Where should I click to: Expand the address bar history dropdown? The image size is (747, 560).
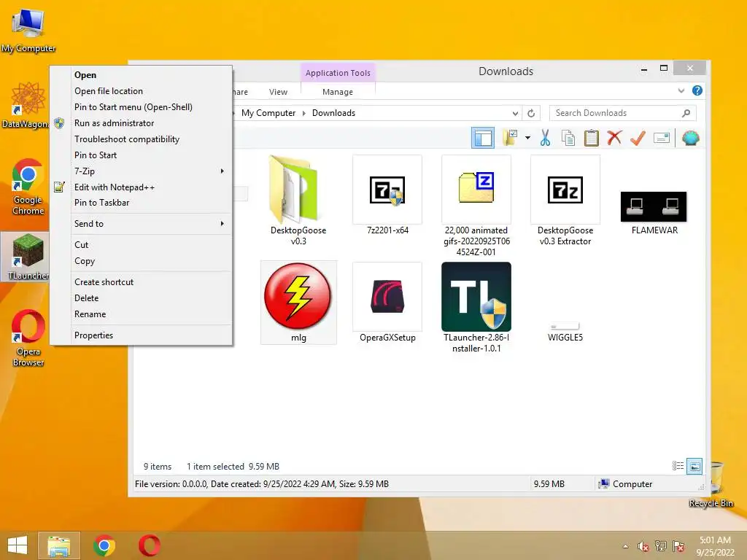pyautogui.click(x=515, y=113)
